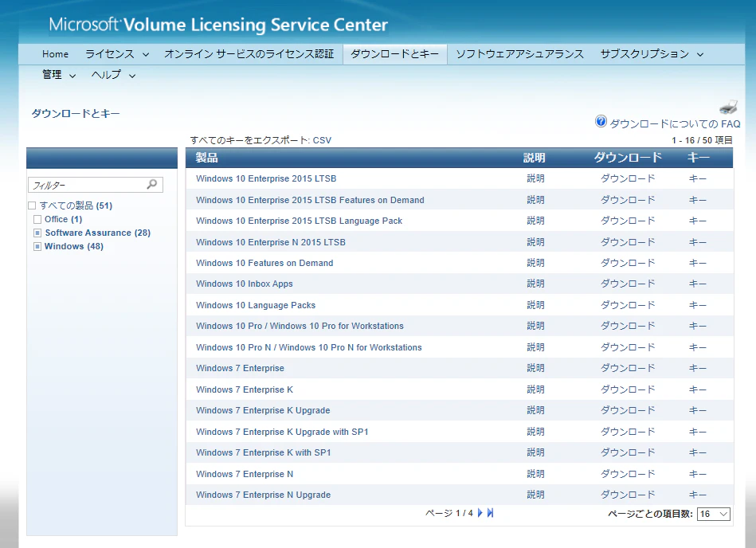The height and width of the screenshot is (548, 756).
Task: Open the ライセンス menu label
Action: [x=110, y=54]
